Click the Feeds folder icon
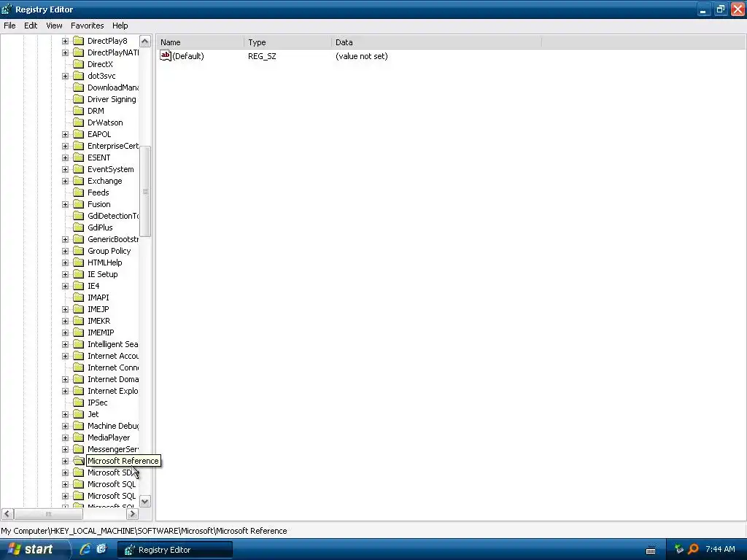This screenshot has height=560, width=747. [79, 192]
